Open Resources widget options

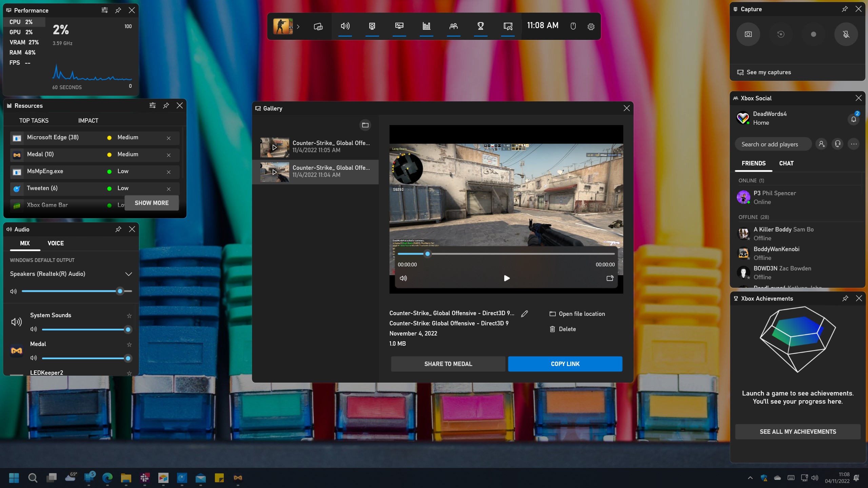click(x=152, y=105)
